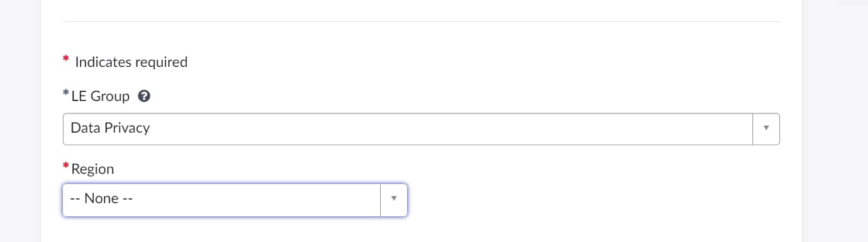Click empty space right of Region dropdown
The width and height of the screenshot is (868, 242).
click(x=593, y=200)
